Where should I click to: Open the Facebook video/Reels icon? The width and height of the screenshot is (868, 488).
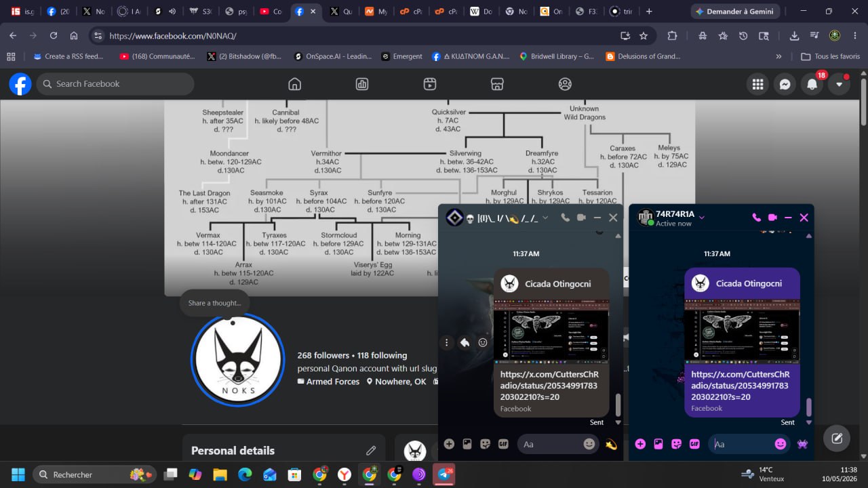tap(429, 84)
